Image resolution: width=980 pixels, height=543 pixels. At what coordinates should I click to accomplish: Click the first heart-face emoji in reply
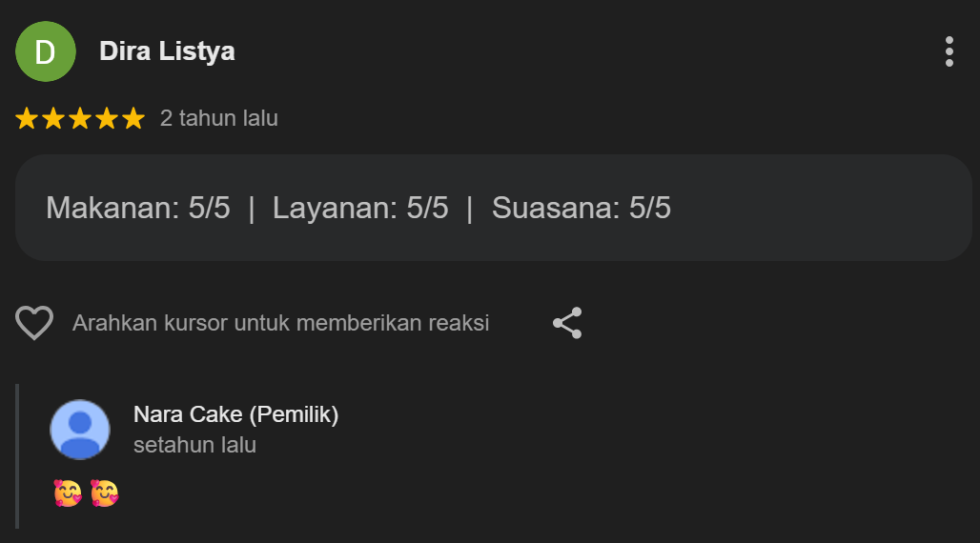tap(68, 493)
